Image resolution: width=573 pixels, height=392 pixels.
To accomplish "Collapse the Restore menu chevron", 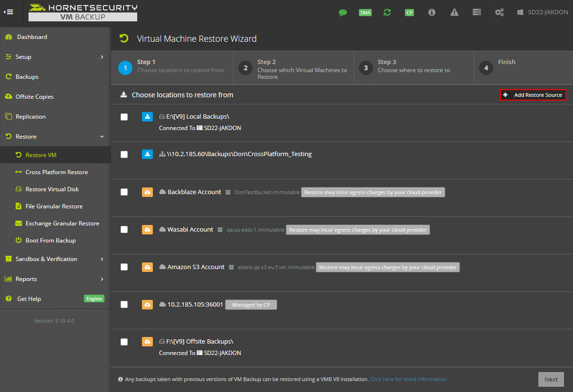I will [x=102, y=137].
